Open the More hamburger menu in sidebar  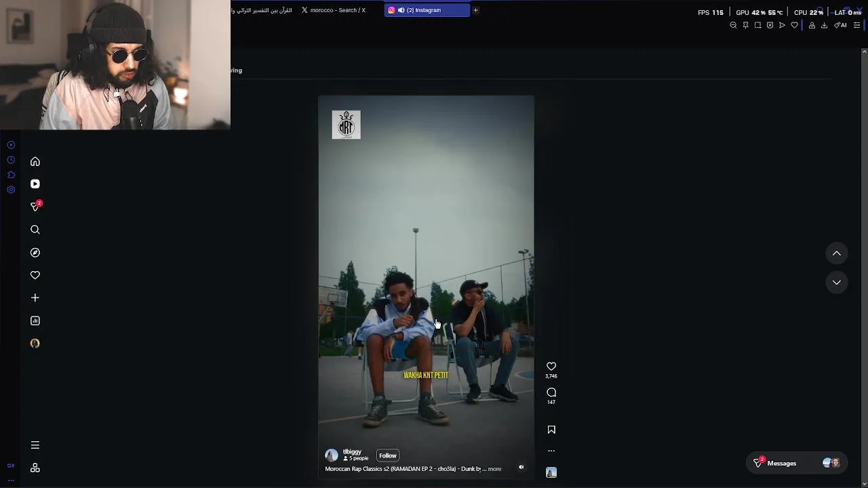coord(35,445)
